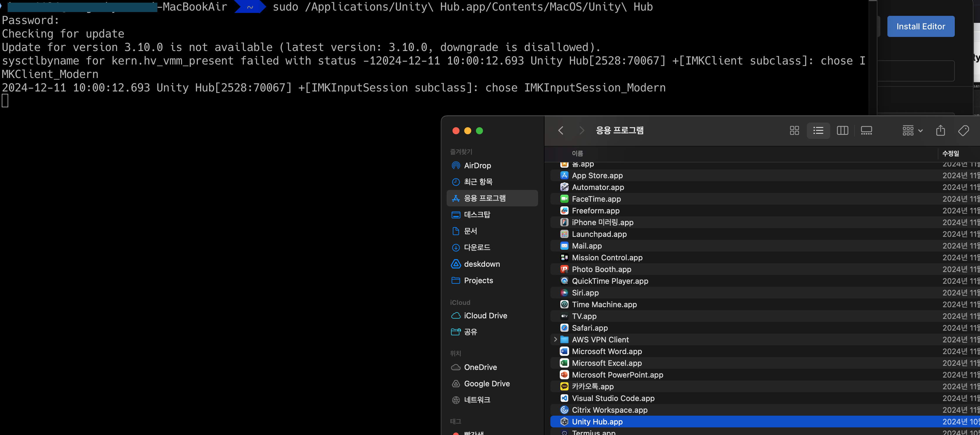This screenshot has height=435, width=980.
Task: Select 다운로드 in Finder sidebar
Action: coord(477,247)
